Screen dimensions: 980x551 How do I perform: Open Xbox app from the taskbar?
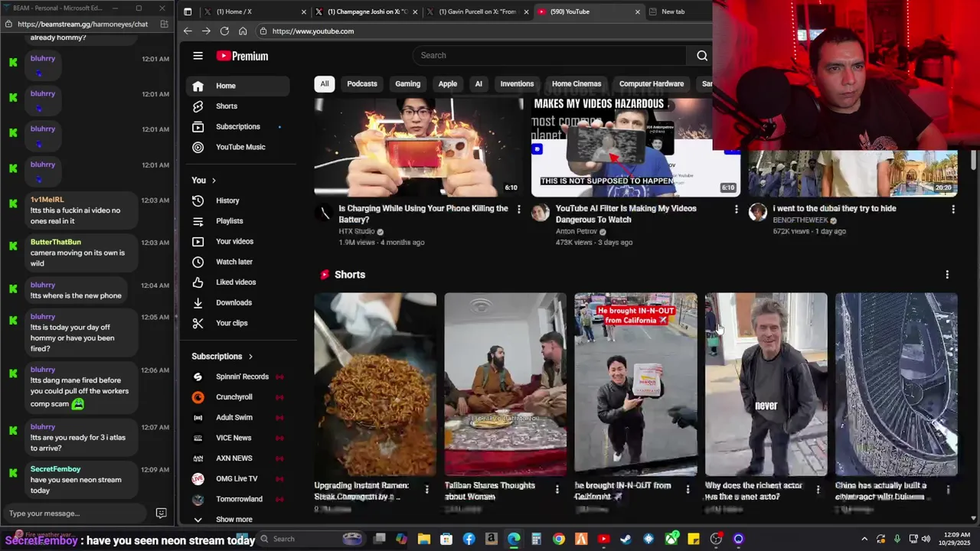pos(671,540)
